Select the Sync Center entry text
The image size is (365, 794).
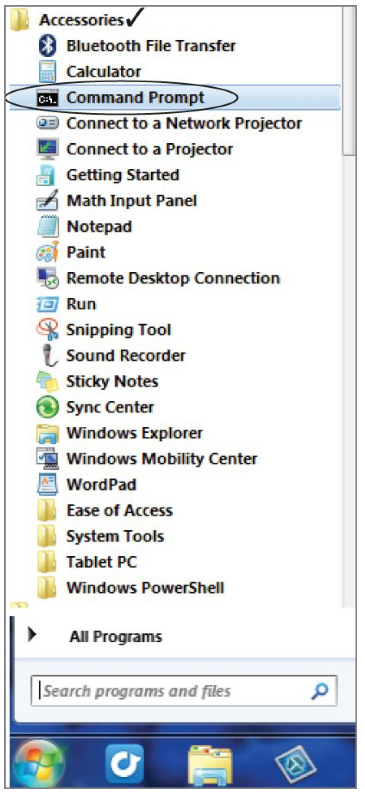click(110, 407)
